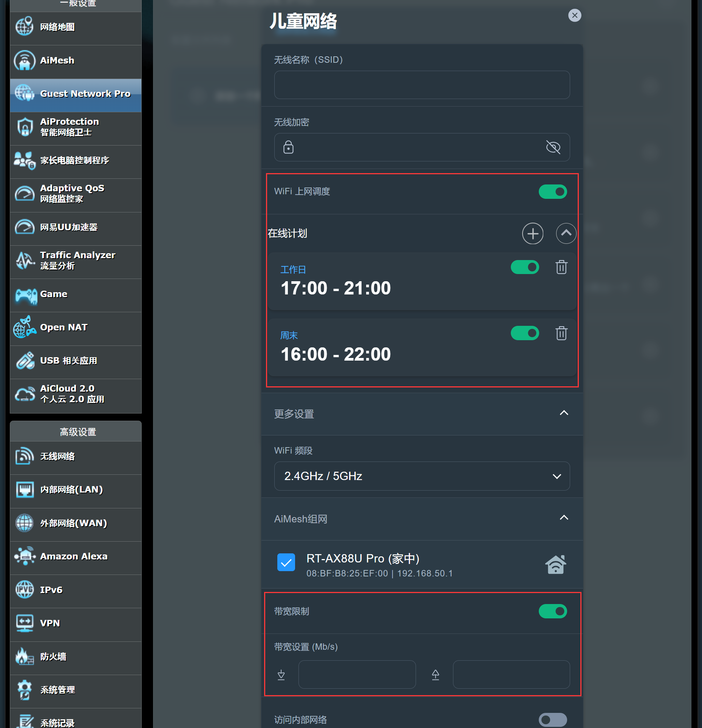The height and width of the screenshot is (728, 702).
Task: Open 防火墙 menu entry
Action: coord(76,658)
